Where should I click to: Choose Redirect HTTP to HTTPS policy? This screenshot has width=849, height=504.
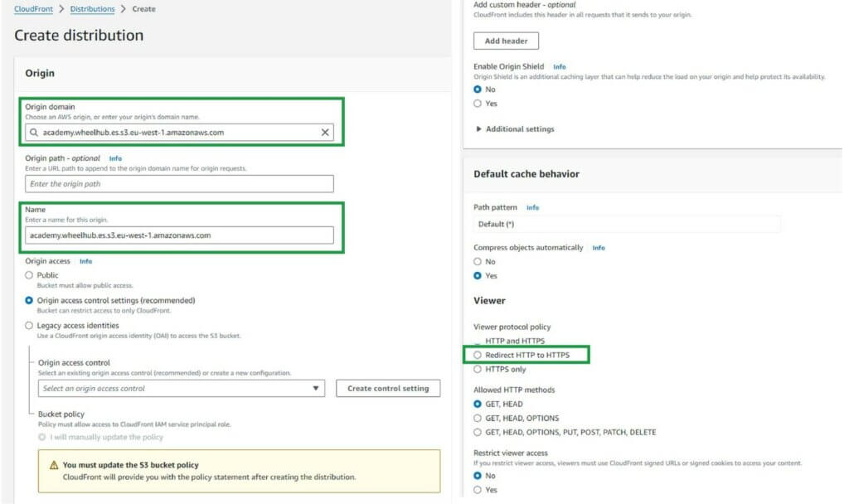pyautogui.click(x=478, y=355)
